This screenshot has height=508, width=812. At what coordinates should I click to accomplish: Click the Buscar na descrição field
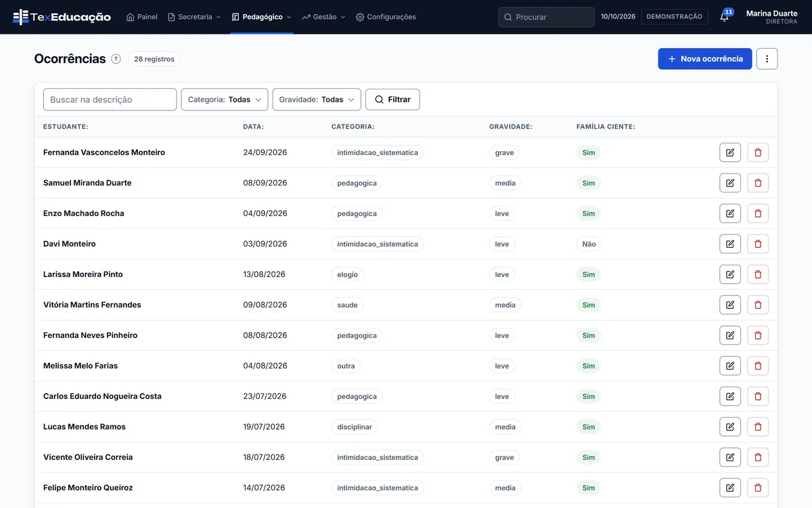(x=110, y=100)
